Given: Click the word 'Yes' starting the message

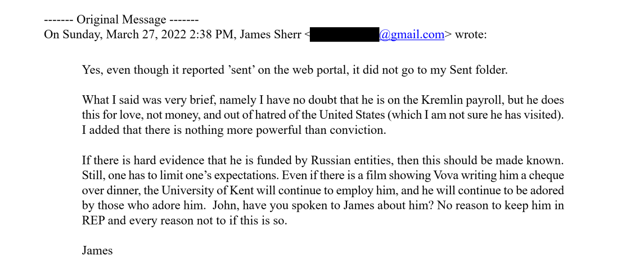Looking at the screenshot, I should (92, 70).
